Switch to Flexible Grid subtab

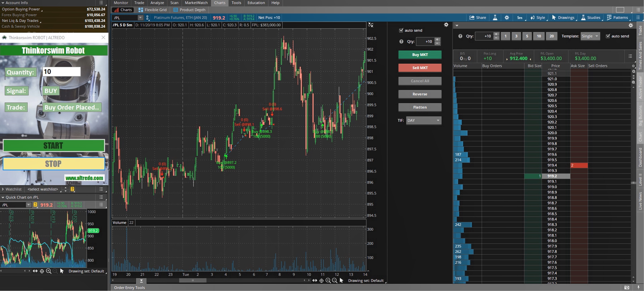click(x=152, y=10)
